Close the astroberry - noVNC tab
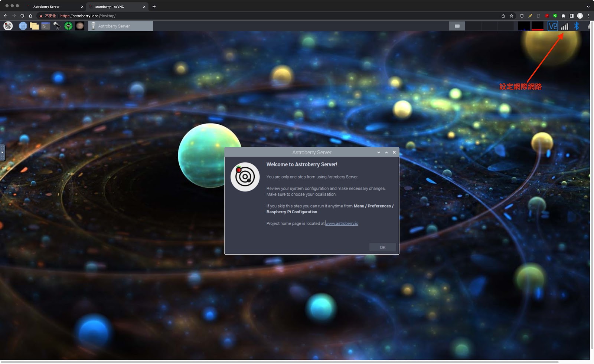The image size is (594, 364). coord(144,7)
